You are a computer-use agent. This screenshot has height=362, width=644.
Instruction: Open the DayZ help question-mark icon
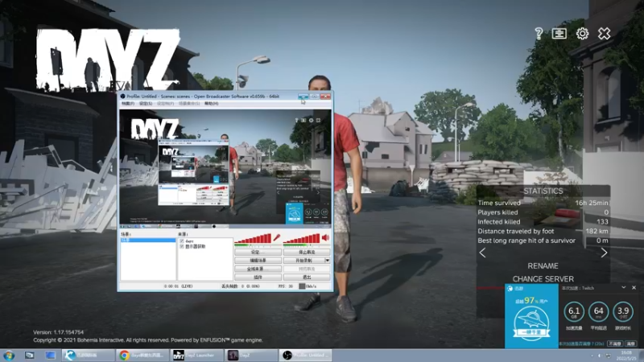point(539,33)
